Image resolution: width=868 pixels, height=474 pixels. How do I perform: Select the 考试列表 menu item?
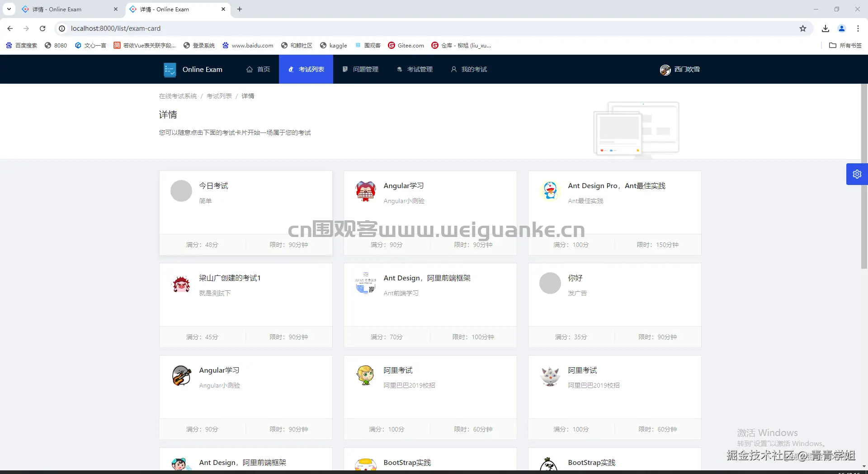tap(306, 69)
